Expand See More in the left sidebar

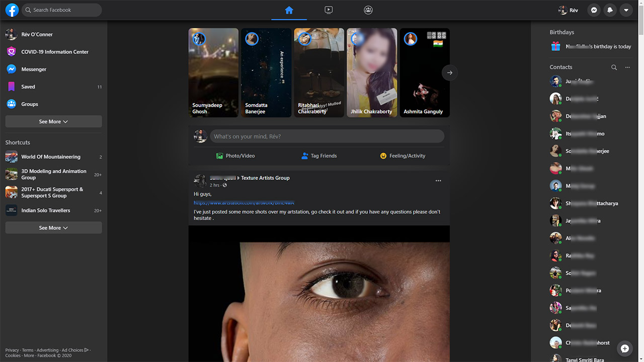click(x=53, y=121)
